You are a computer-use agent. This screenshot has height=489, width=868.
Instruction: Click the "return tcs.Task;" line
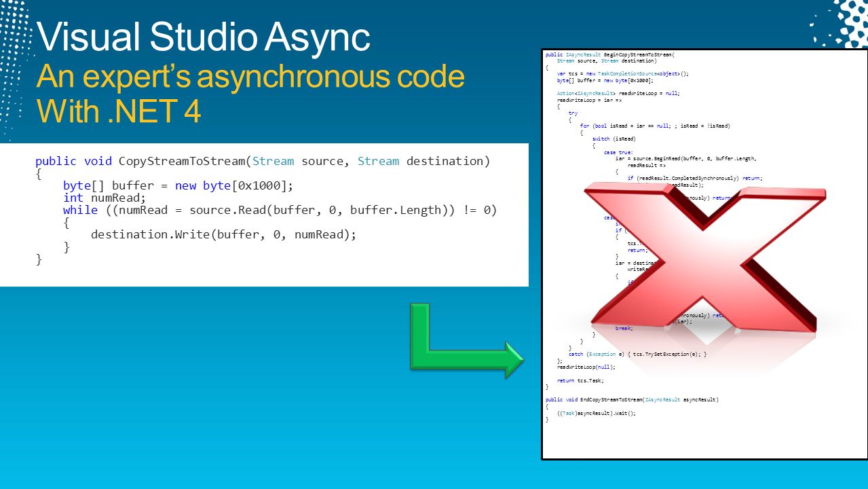(x=580, y=380)
